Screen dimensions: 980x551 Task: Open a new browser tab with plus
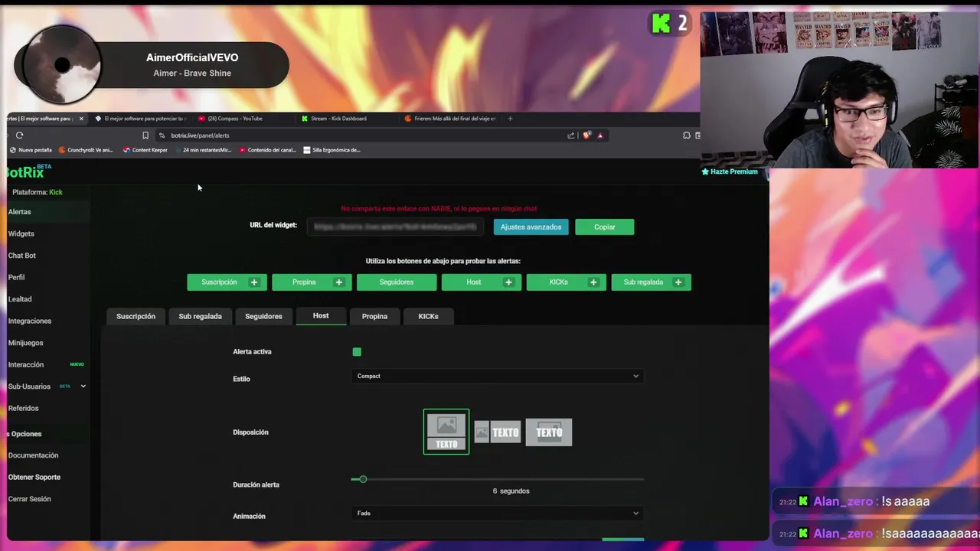pyautogui.click(x=511, y=119)
